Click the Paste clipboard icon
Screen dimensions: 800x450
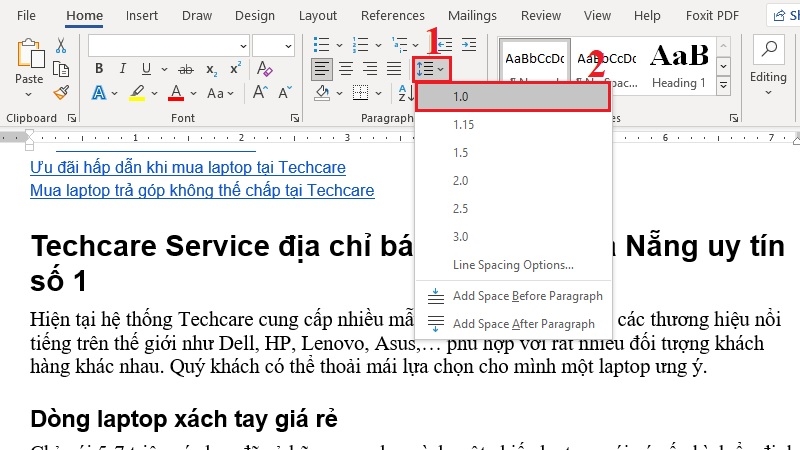[x=30, y=54]
